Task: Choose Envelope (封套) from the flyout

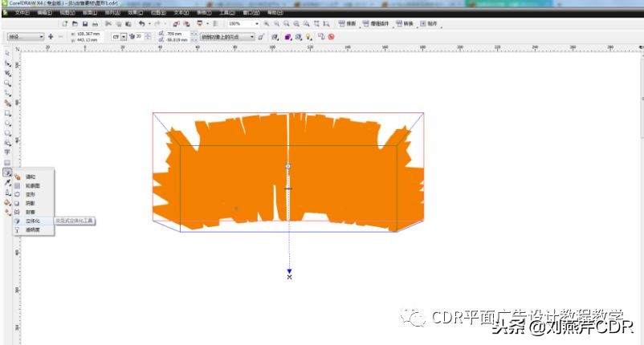Action: click(33, 212)
